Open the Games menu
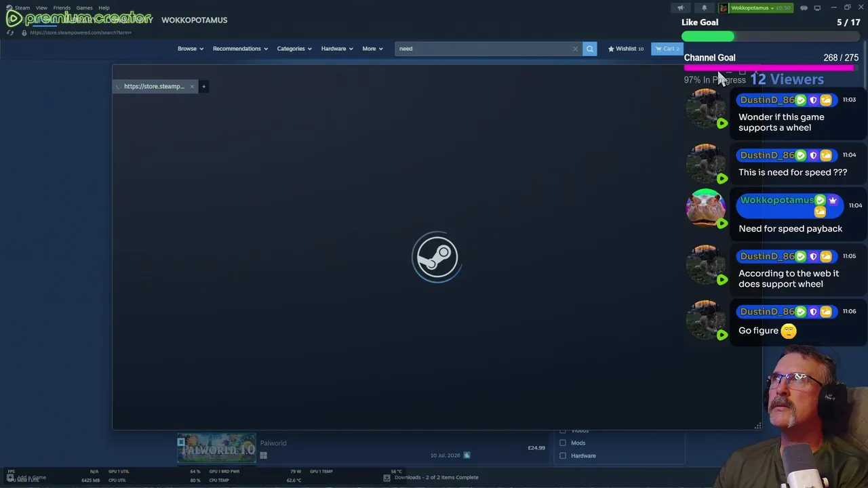Viewport: 868px width, 488px height. click(84, 8)
